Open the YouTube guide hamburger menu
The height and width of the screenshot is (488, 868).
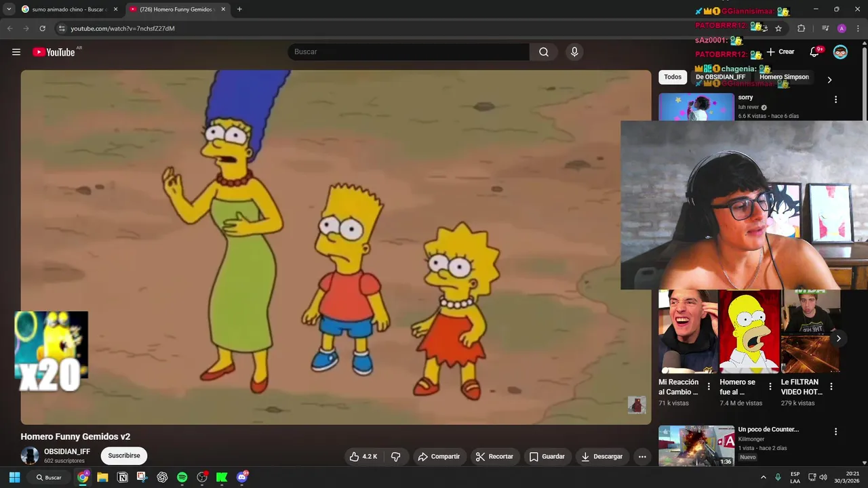(16, 52)
